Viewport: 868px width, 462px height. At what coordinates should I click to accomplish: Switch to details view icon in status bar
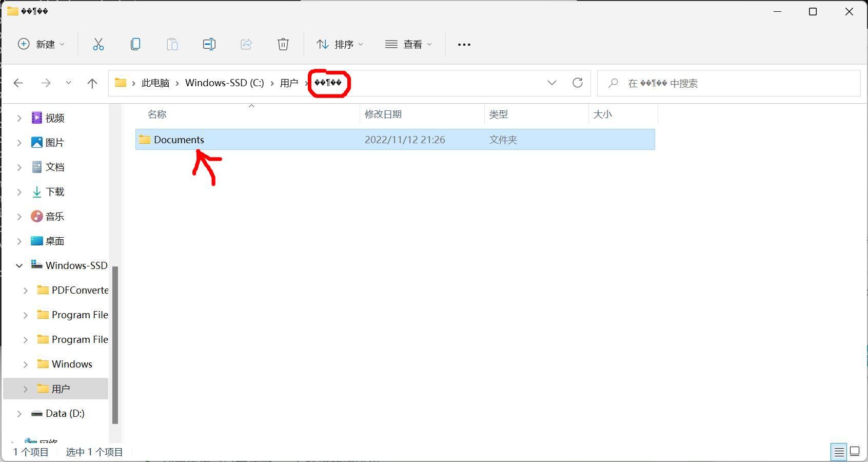point(839,452)
